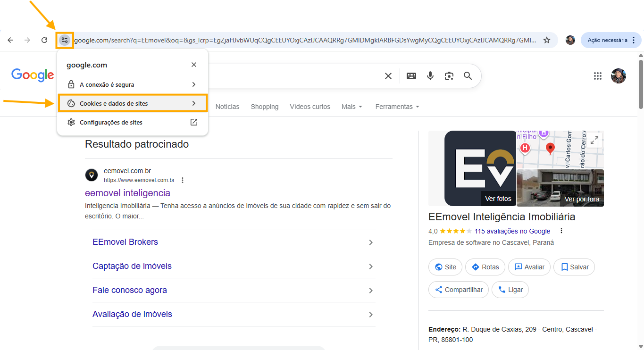Open 'A conexão é segura' details

coord(133,84)
